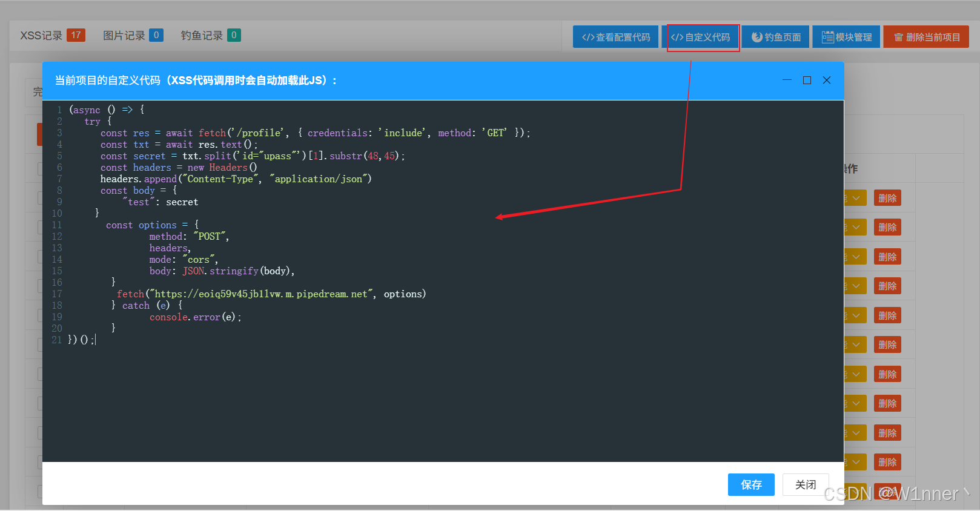The width and height of the screenshot is (980, 511).
Task: Click the 'mode: "cors",' line
Action: [x=184, y=259]
